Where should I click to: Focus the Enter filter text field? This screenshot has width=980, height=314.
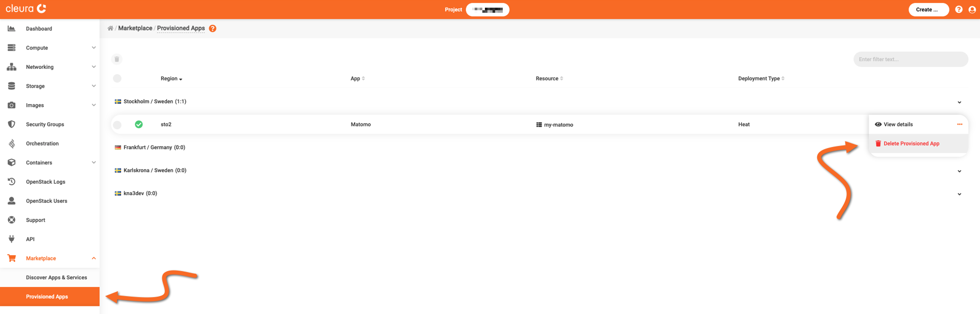click(x=910, y=59)
